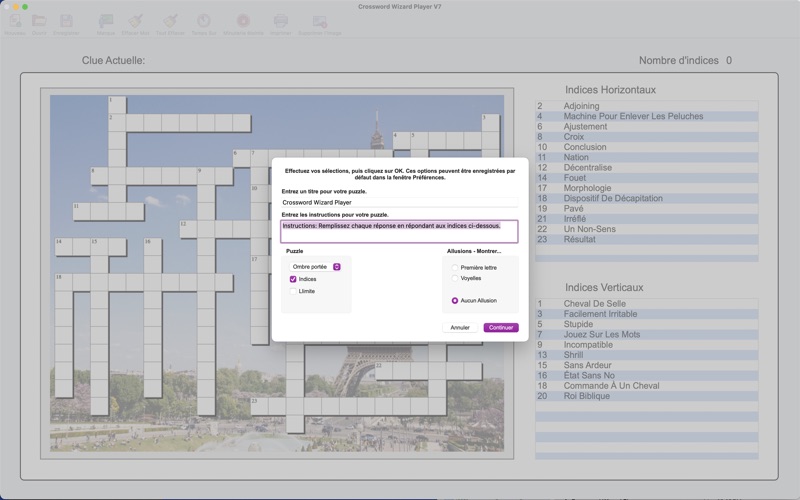Viewport: 800px width, 500px height.
Task: Click the Annuler button
Action: pos(460,328)
